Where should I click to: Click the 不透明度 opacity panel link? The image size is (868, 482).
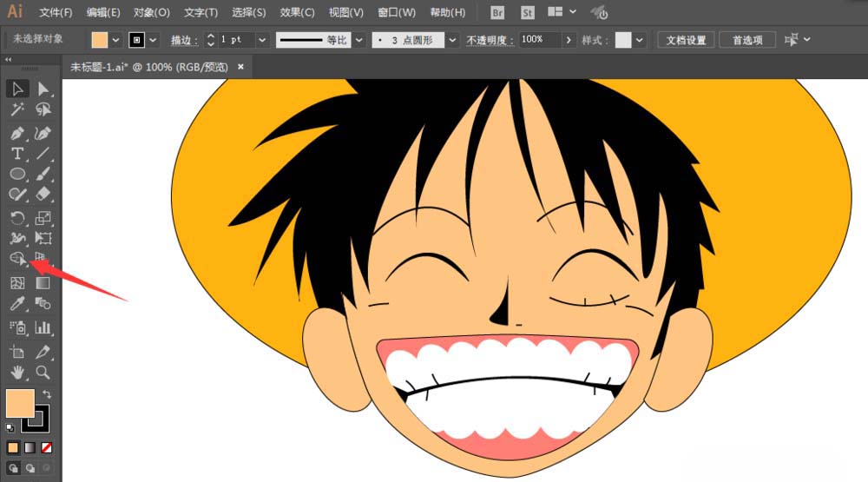pos(490,40)
